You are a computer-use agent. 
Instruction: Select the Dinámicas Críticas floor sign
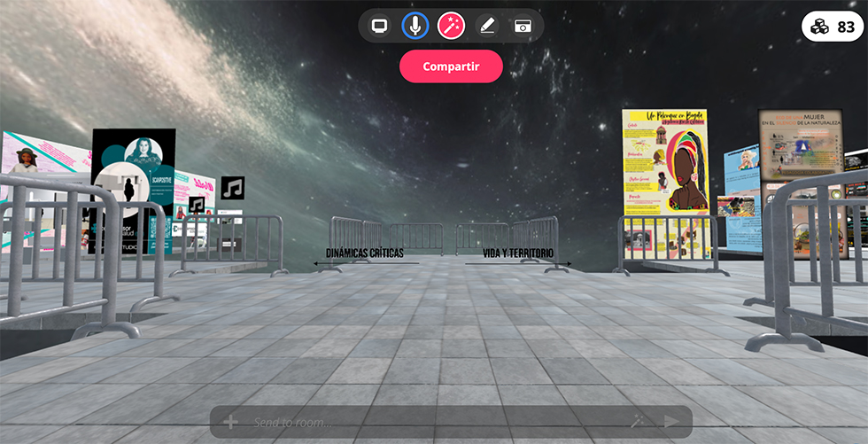coord(365,253)
